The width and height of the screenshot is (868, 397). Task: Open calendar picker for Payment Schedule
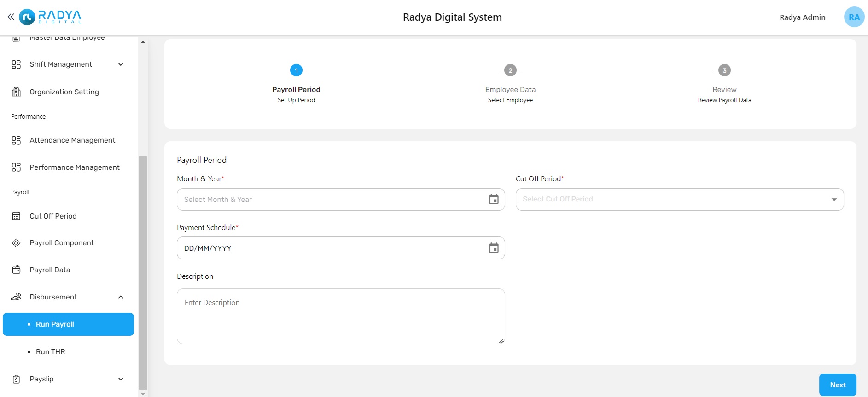494,248
